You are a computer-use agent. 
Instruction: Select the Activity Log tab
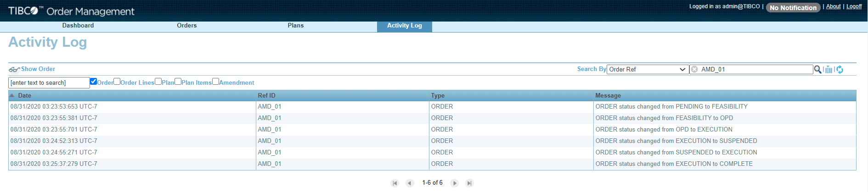pyautogui.click(x=405, y=26)
